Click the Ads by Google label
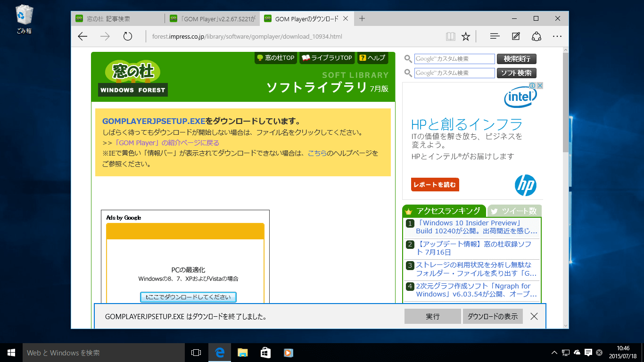Viewport: 644px width, 362px height. 124,218
